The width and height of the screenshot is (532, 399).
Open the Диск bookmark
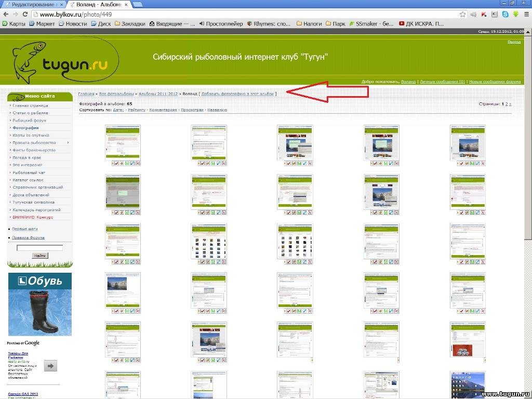click(x=101, y=24)
